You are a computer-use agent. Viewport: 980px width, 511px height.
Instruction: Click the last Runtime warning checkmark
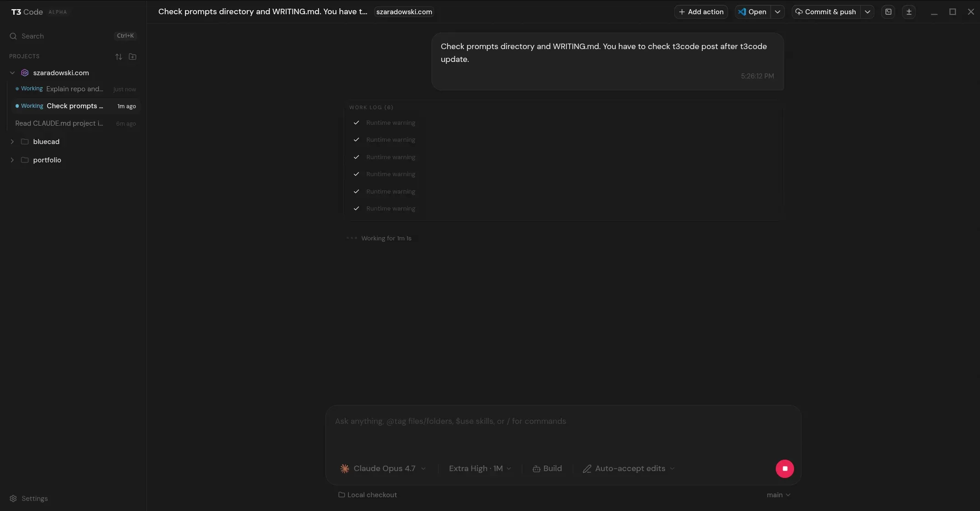(x=356, y=209)
